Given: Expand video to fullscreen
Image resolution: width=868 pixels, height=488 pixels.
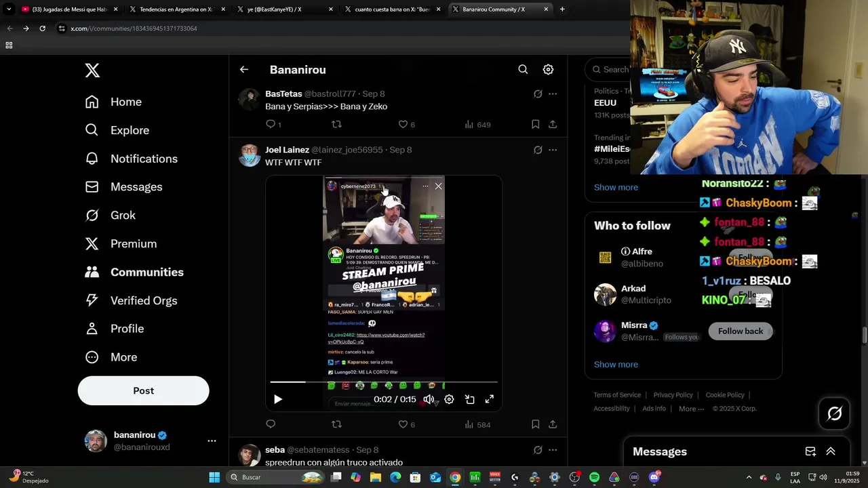Looking at the screenshot, I should [x=489, y=399].
